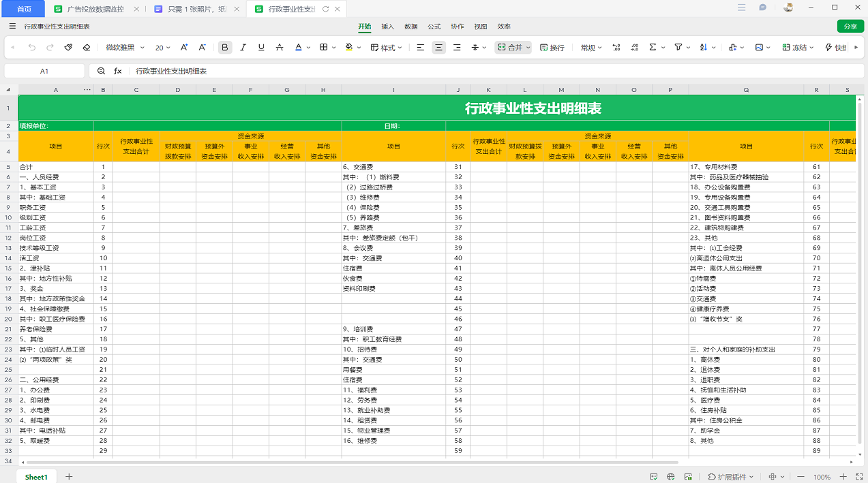Click the green 分享 share button
This screenshot has height=483, width=868.
850,27
